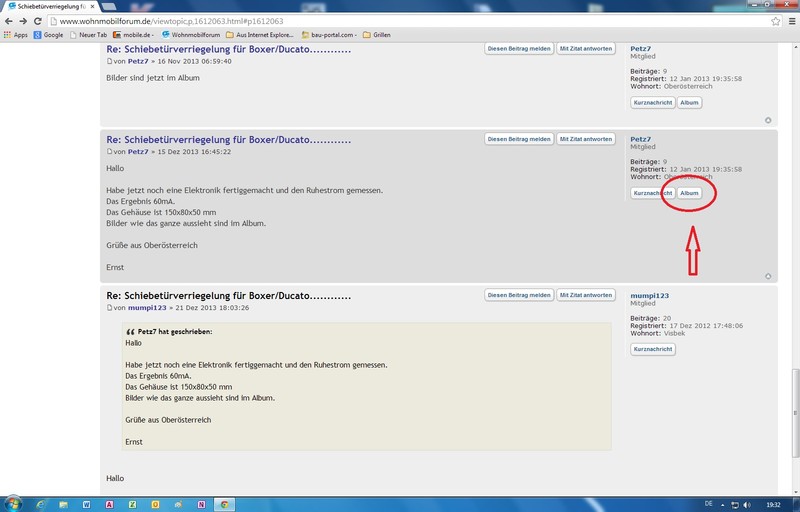800x512 pixels.
Task: Click the Chrome icon in the taskbar
Action: pyautogui.click(x=226, y=503)
